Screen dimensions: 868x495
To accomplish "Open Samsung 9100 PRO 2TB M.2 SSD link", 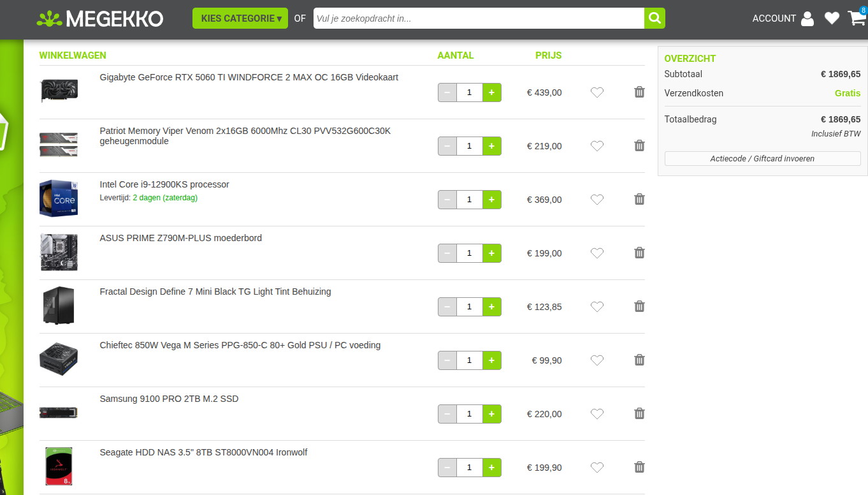I will click(169, 399).
